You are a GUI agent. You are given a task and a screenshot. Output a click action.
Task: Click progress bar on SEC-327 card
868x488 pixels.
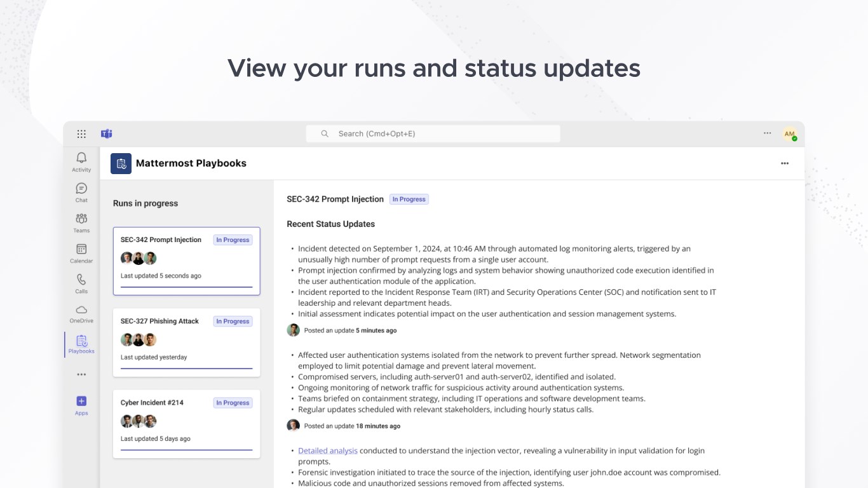[186, 369]
